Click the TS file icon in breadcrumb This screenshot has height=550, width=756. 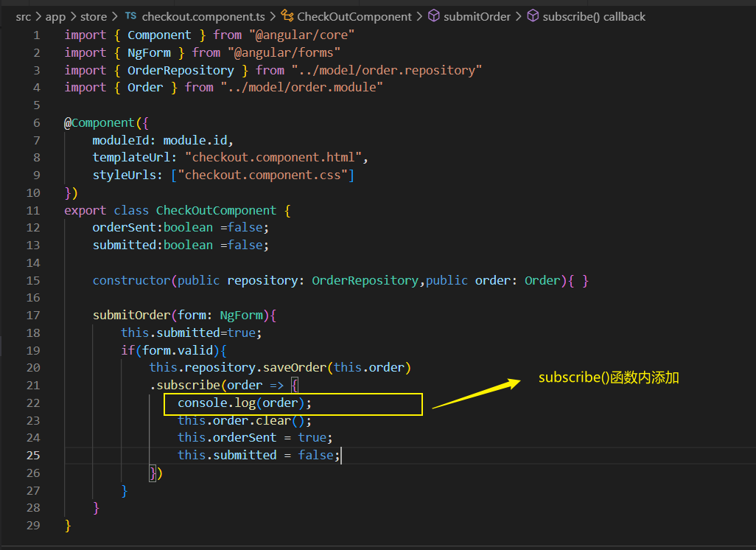coord(130,16)
